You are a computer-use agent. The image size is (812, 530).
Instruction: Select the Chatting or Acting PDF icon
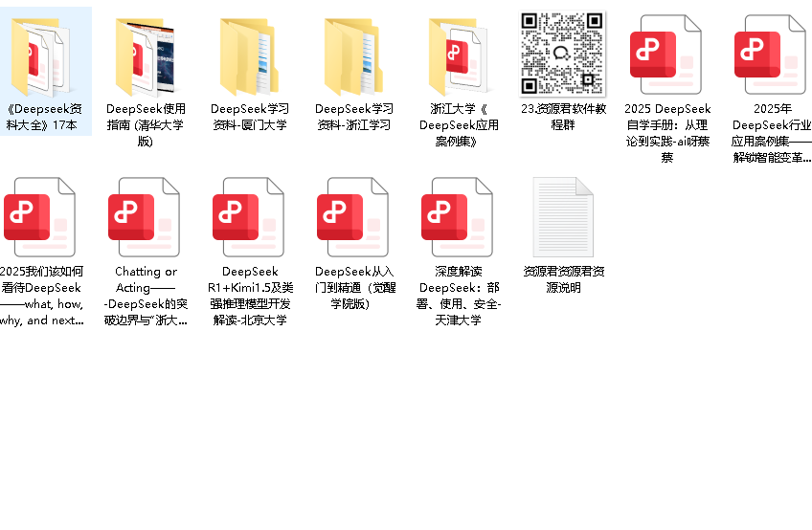145,217
